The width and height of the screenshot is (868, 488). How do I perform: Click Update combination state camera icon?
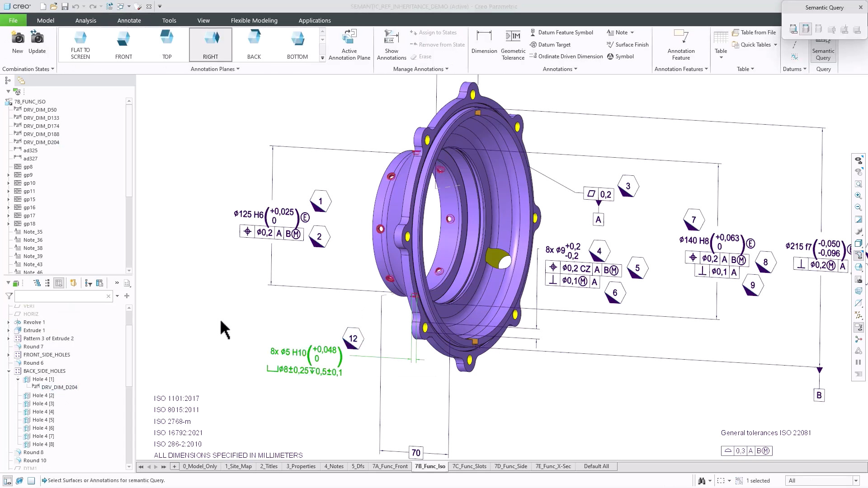[37, 42]
